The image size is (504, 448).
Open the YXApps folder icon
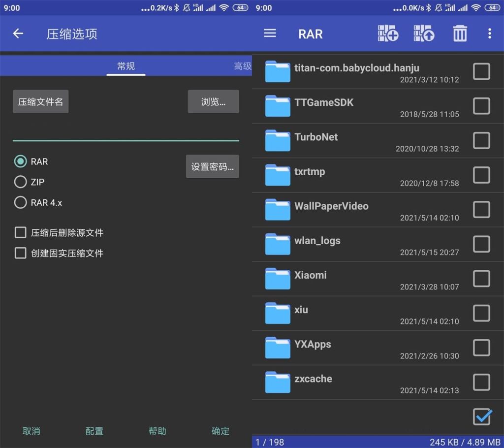coord(277,348)
